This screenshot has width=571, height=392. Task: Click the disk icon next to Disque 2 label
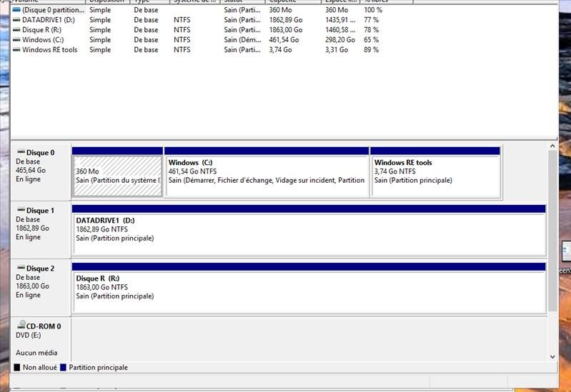(x=21, y=268)
